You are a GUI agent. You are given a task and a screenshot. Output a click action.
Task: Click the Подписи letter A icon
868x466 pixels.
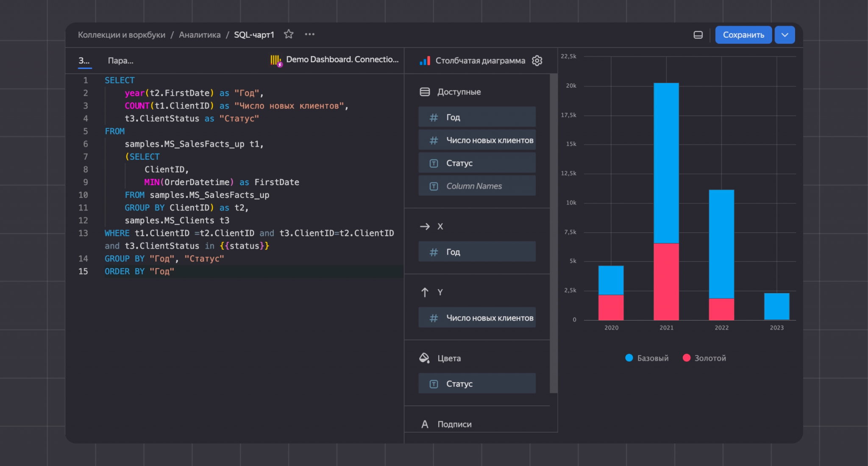pyautogui.click(x=425, y=424)
